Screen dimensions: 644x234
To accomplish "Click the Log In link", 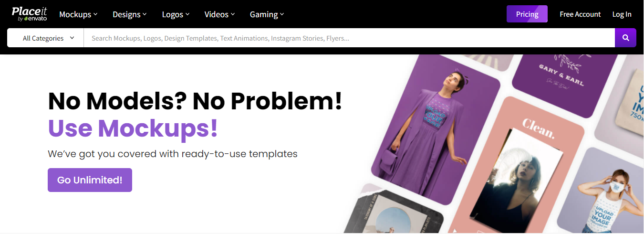I will pyautogui.click(x=622, y=14).
